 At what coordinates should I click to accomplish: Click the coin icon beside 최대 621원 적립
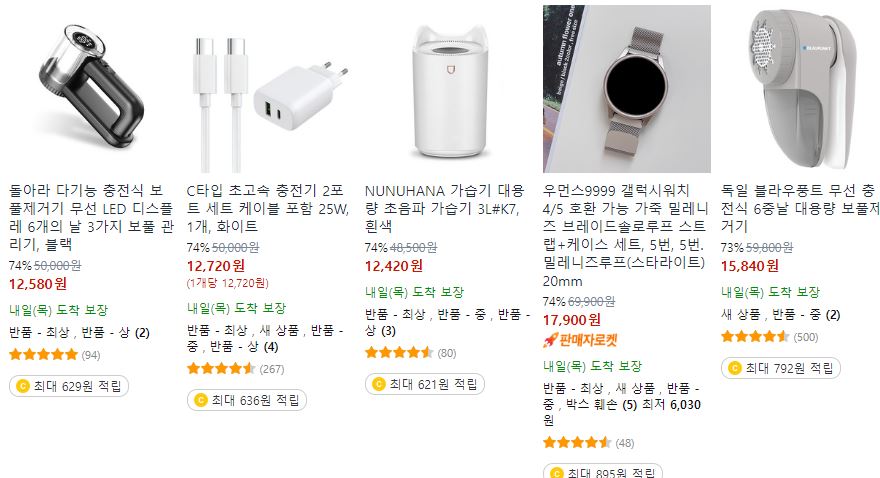point(379,384)
